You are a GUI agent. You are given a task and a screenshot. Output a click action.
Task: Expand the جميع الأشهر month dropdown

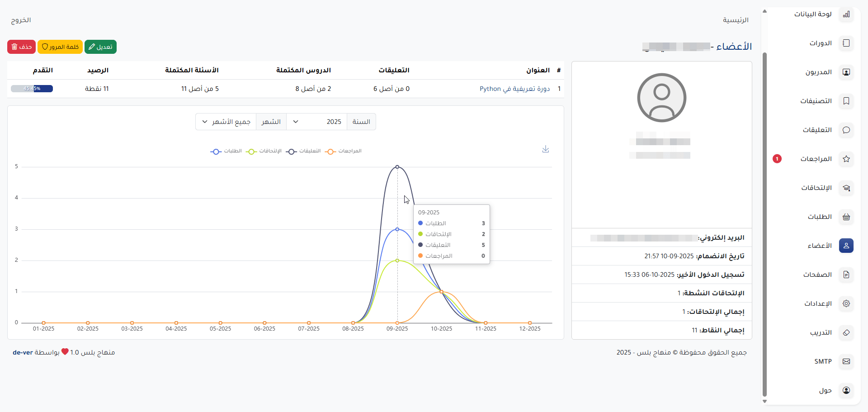pos(226,122)
